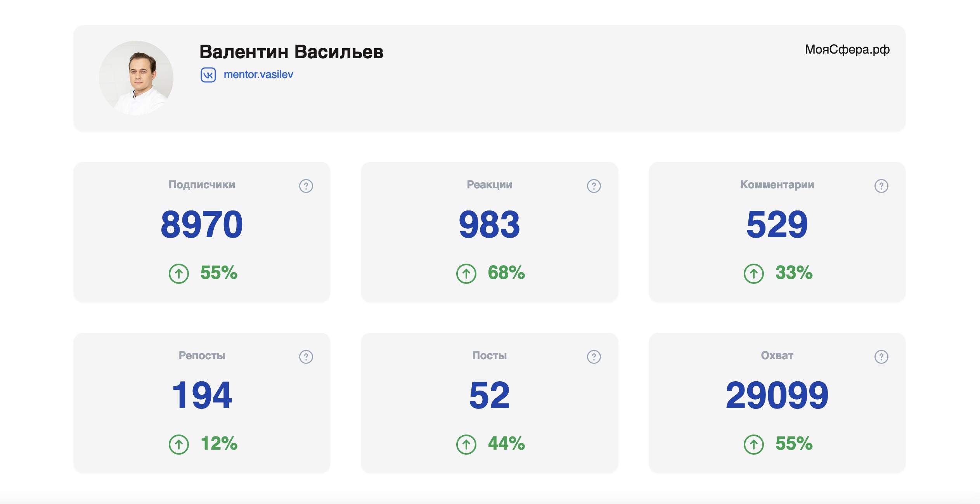Open Охват help question mark
The image size is (980, 504).
coord(881,357)
